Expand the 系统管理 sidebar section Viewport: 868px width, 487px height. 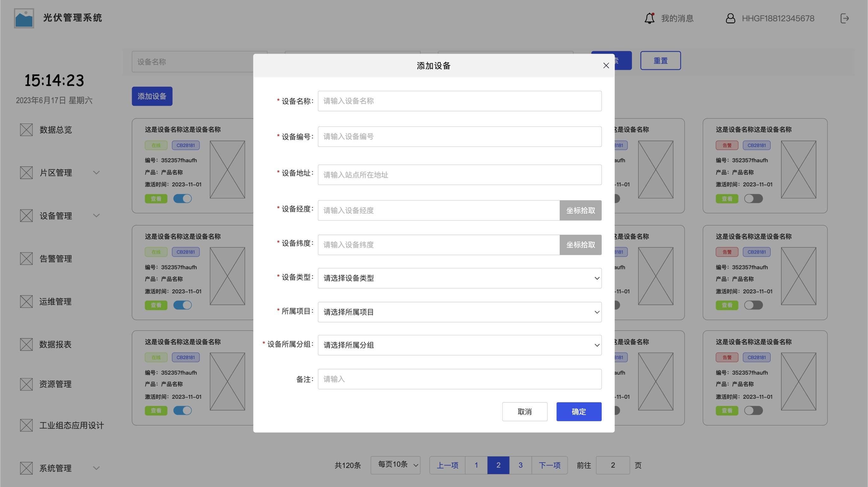pyautogui.click(x=97, y=468)
